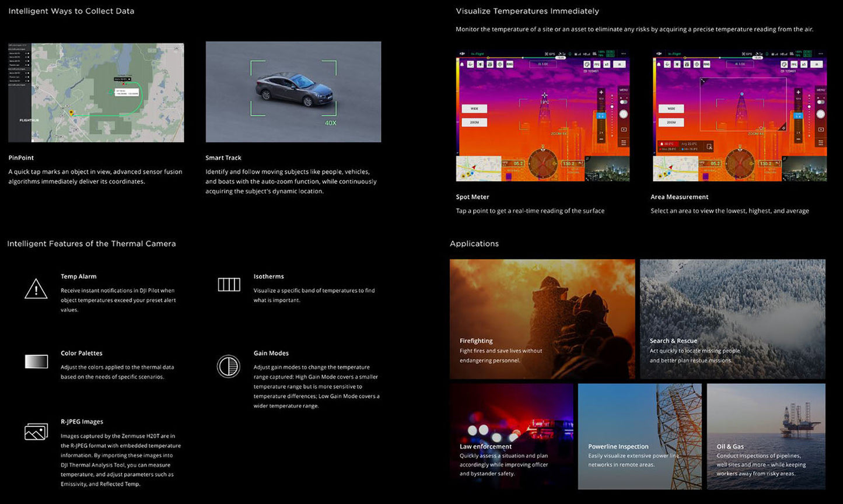Click bell alarm icon in Spot Meter screenshot
The height and width of the screenshot is (504, 843).
(462, 64)
